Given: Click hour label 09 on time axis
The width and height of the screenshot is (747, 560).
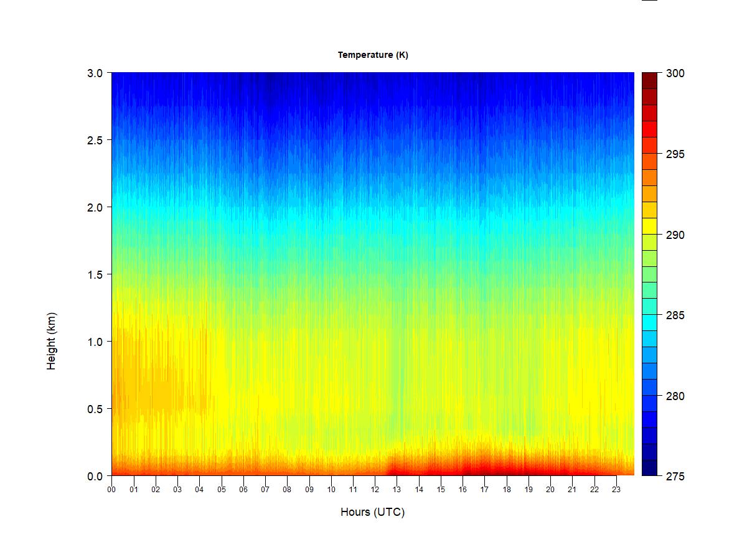Looking at the screenshot, I should 309,489.
